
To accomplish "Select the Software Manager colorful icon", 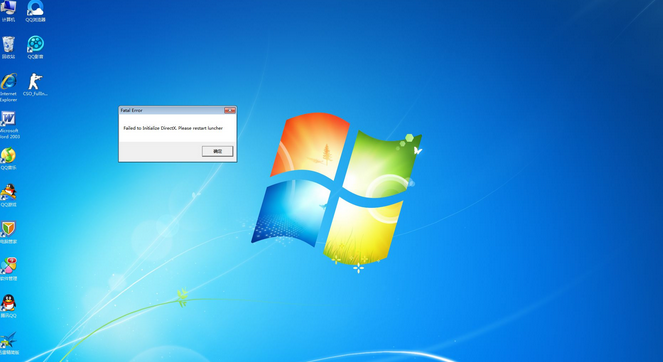I will (8, 266).
